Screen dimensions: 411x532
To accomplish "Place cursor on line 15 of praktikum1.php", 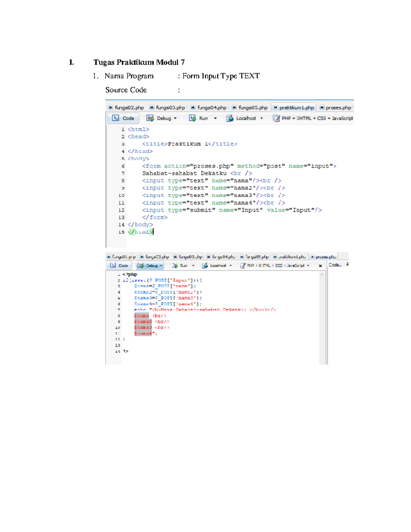I will click(140, 232).
